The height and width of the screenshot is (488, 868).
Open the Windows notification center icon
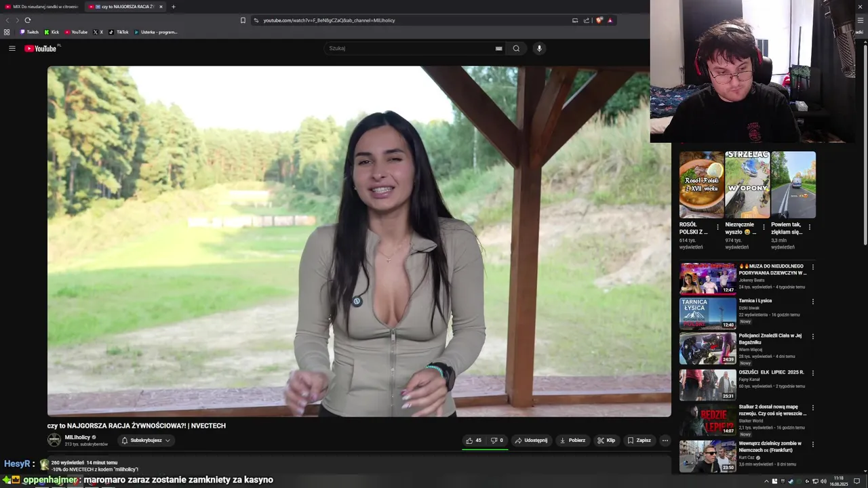(856, 481)
